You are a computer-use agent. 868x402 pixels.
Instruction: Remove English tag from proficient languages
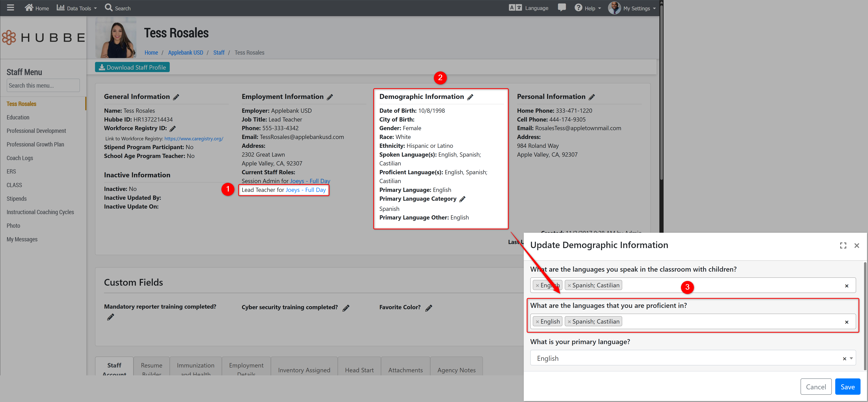coord(537,322)
